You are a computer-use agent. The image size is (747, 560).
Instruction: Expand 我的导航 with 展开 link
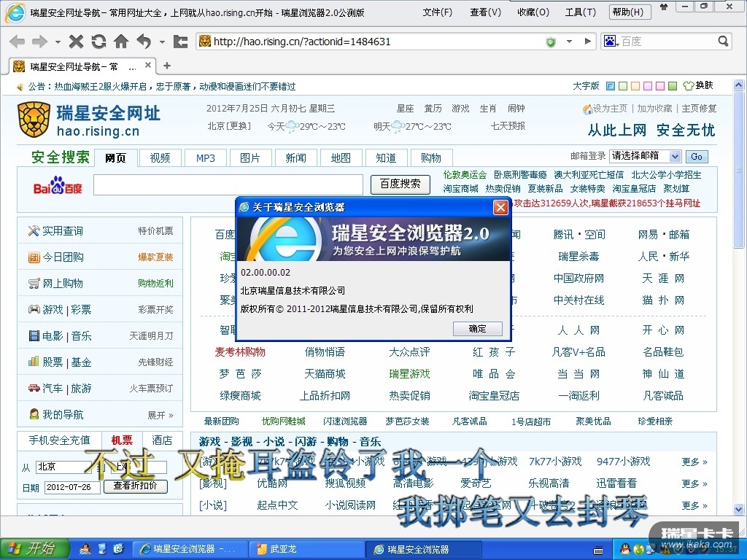click(160, 415)
